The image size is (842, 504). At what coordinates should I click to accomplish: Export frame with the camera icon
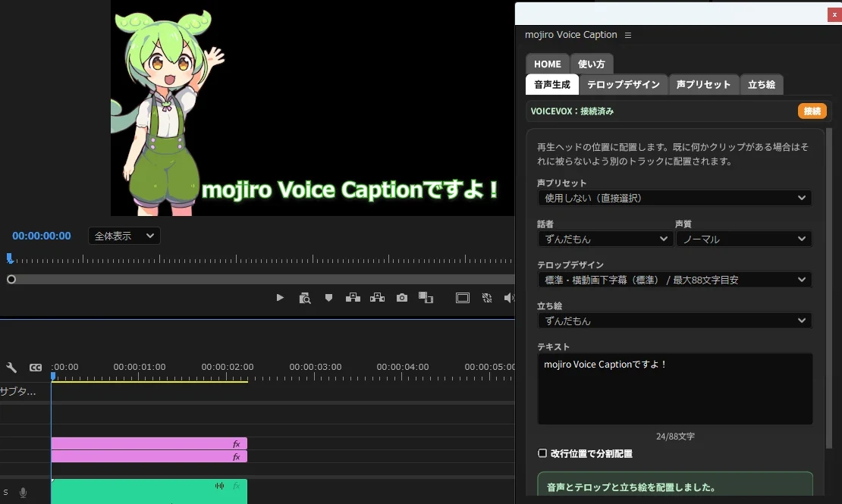coord(402,297)
